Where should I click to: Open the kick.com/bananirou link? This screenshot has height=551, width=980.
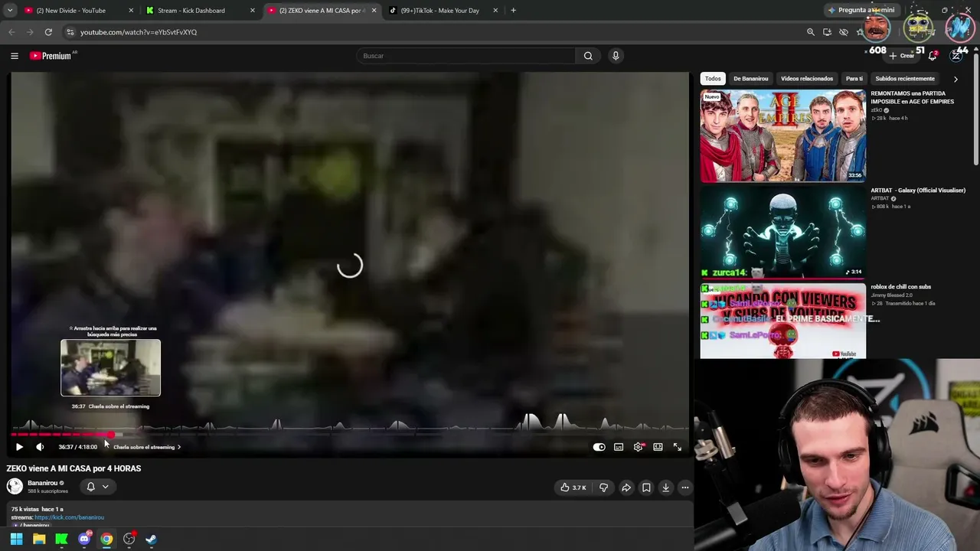point(69,518)
